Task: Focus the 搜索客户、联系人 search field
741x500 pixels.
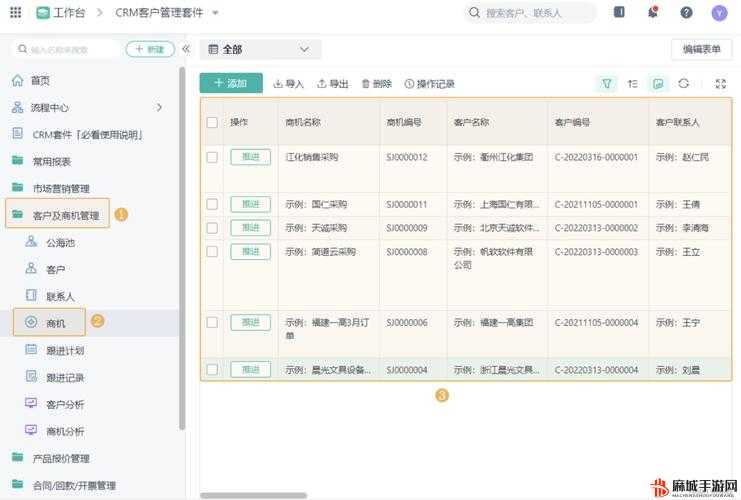Action: [530, 13]
